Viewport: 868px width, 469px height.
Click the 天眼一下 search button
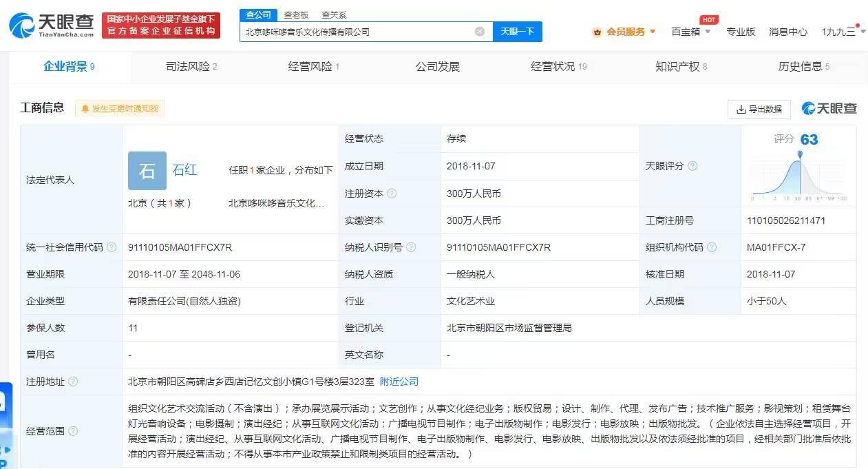(x=518, y=32)
